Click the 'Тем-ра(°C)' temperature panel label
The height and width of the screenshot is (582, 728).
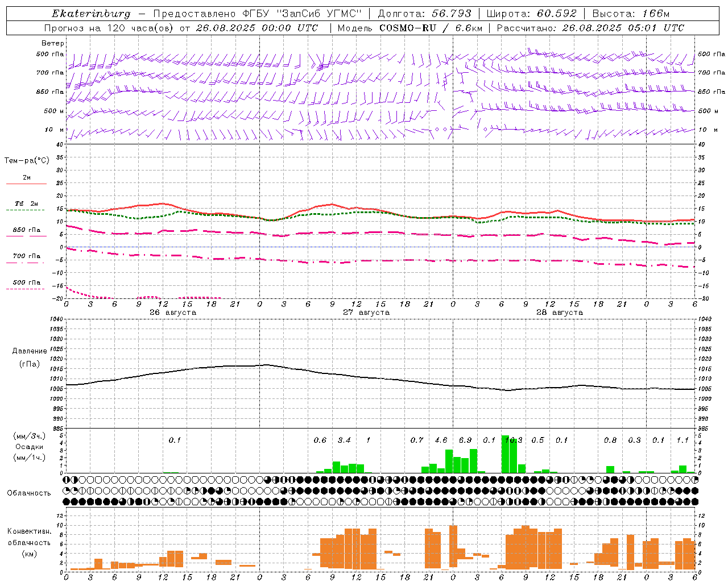[27, 161]
